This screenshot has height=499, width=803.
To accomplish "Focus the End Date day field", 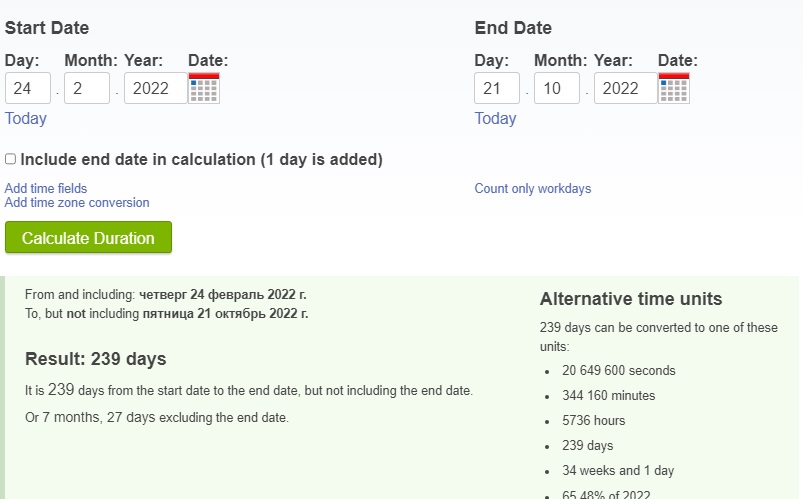I will click(497, 88).
